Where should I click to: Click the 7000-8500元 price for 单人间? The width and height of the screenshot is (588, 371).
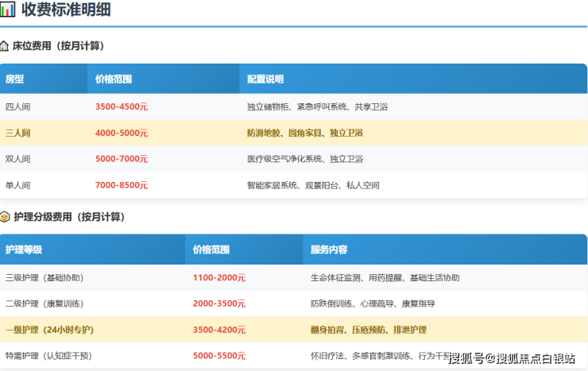tap(122, 185)
